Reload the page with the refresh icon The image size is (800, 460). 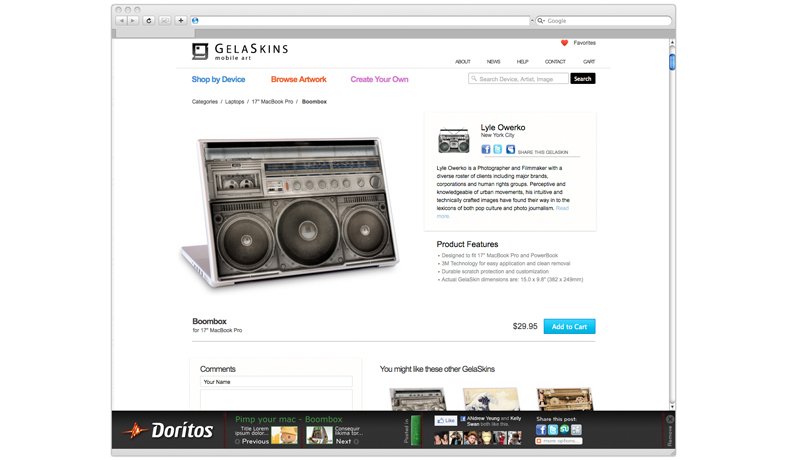click(x=149, y=21)
